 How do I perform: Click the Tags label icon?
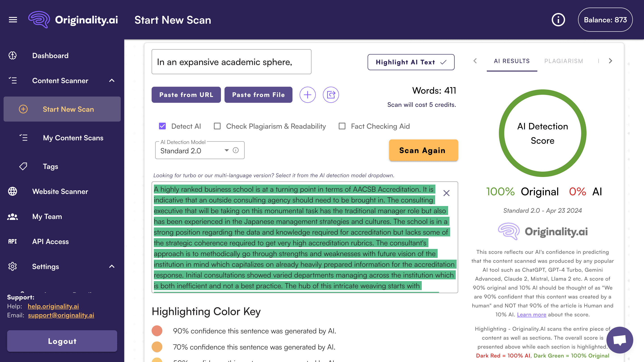click(x=23, y=166)
